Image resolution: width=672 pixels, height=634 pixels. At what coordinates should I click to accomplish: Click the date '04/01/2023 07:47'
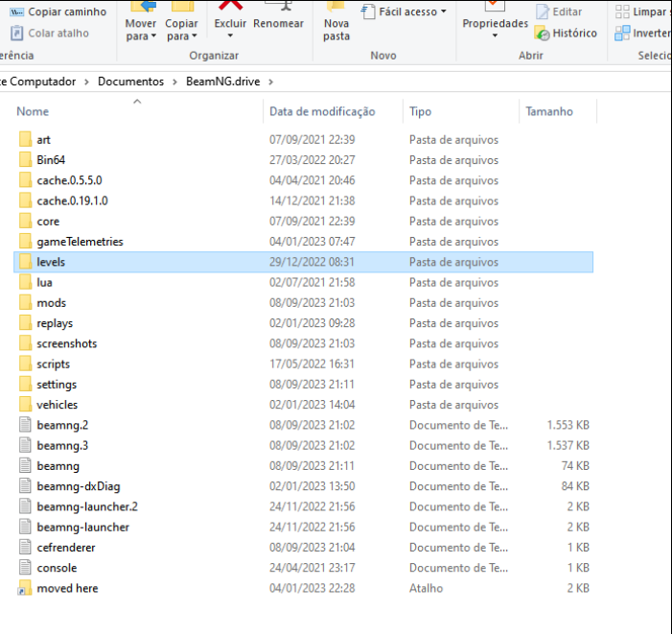[x=312, y=242]
